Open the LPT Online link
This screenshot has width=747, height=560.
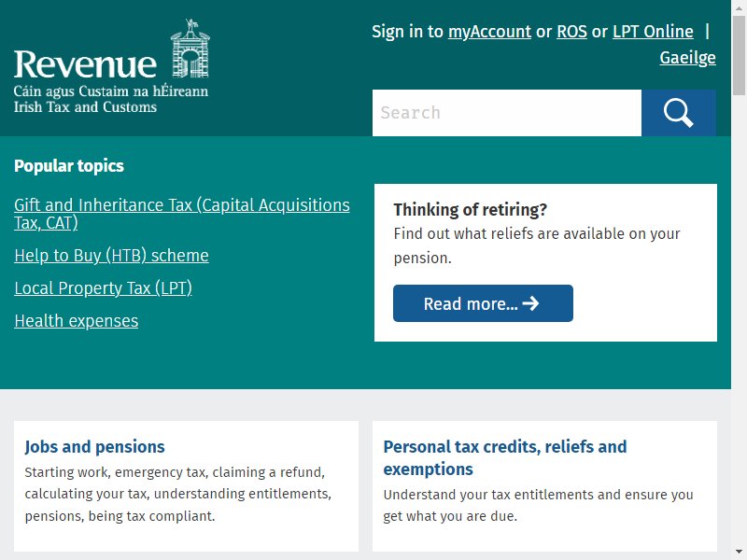pos(653,32)
